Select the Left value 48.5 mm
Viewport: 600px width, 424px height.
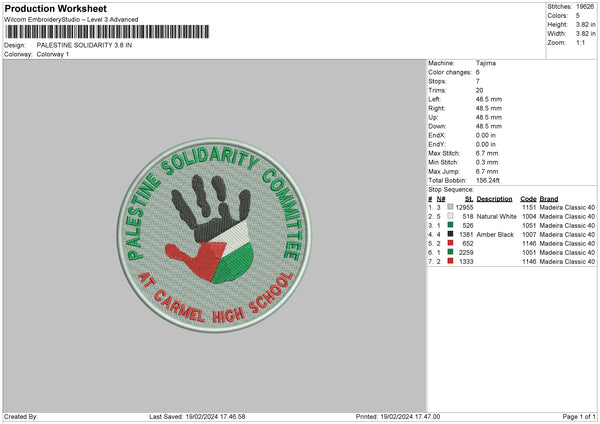pos(489,99)
